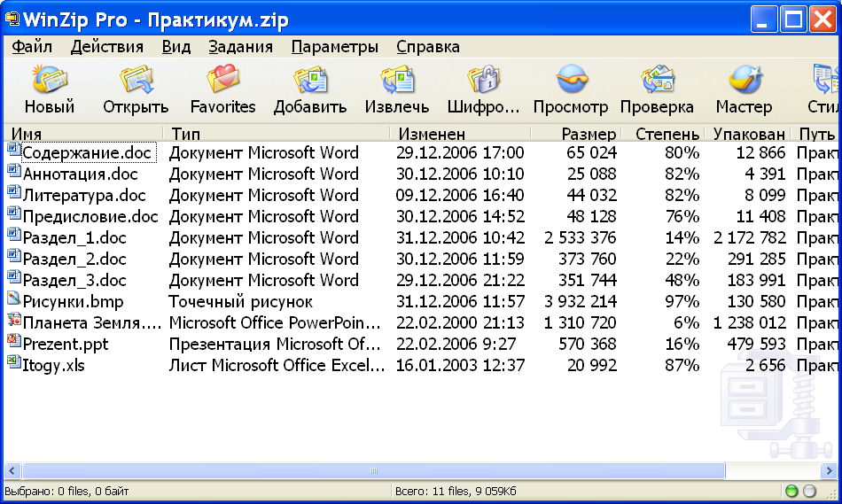Click the Просмотр view toolbar icon

click(x=572, y=80)
